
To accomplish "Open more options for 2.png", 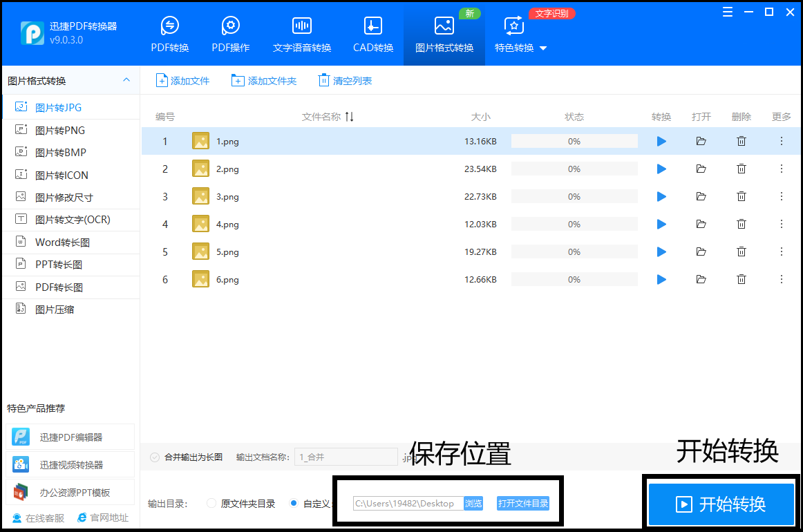I will 781,169.
